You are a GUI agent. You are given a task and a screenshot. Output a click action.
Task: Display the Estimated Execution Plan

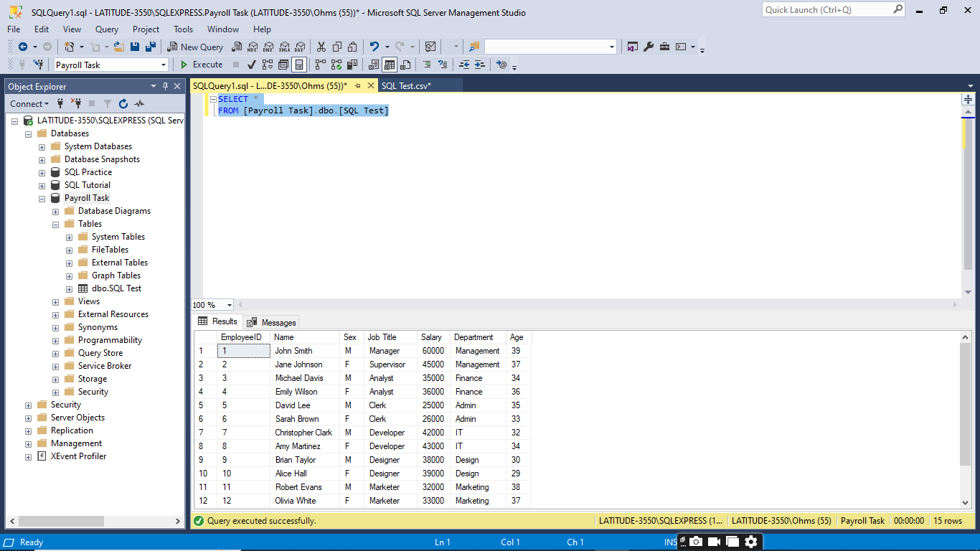(x=268, y=65)
